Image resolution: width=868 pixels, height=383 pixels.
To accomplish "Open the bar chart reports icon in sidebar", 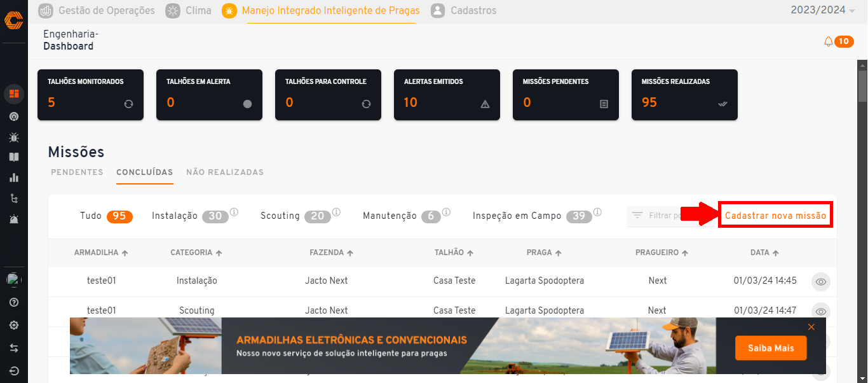I will click(x=14, y=178).
